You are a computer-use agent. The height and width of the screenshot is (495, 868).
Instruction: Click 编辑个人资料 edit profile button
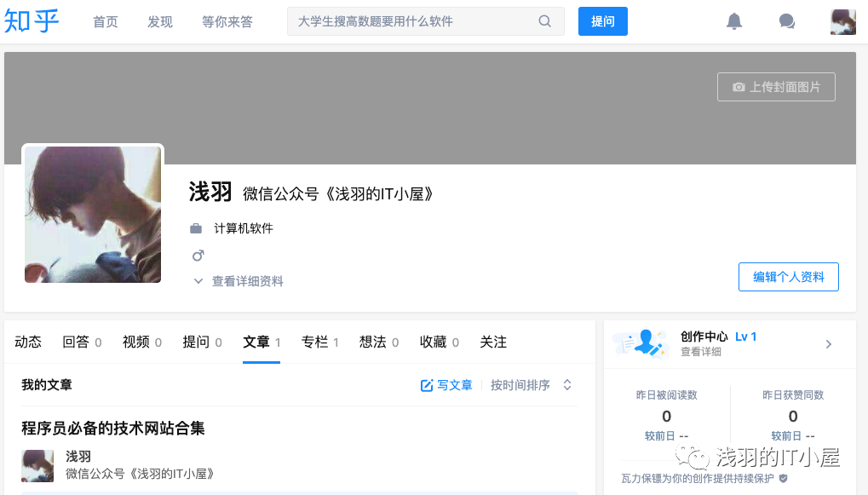point(788,277)
